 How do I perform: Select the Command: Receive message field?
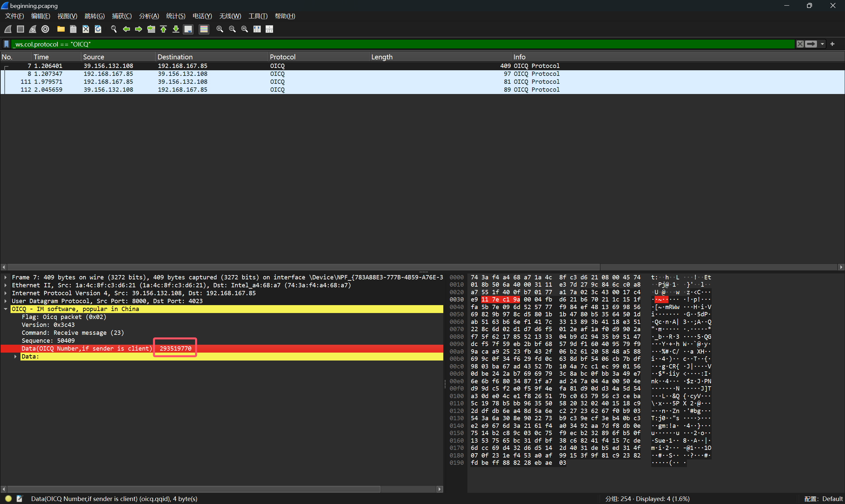click(x=73, y=333)
